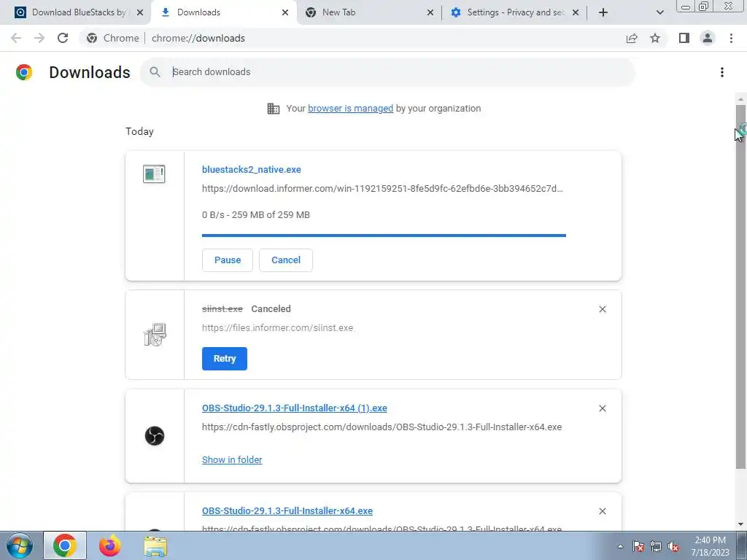747x560 pixels.
Task: Open OBS-Studio-29.1.3-Full-Installer-x64.exe link
Action: [x=287, y=511]
